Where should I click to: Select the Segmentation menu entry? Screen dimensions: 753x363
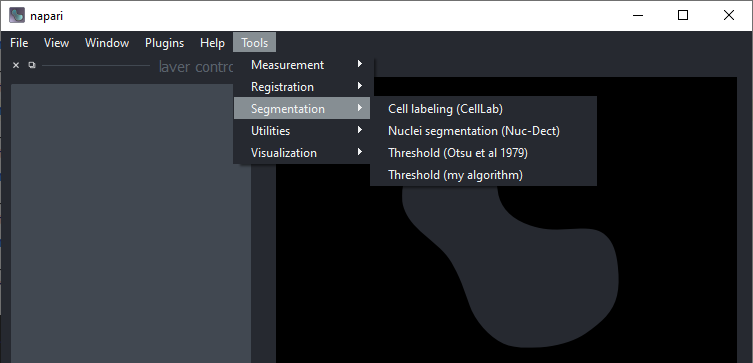[302, 109]
